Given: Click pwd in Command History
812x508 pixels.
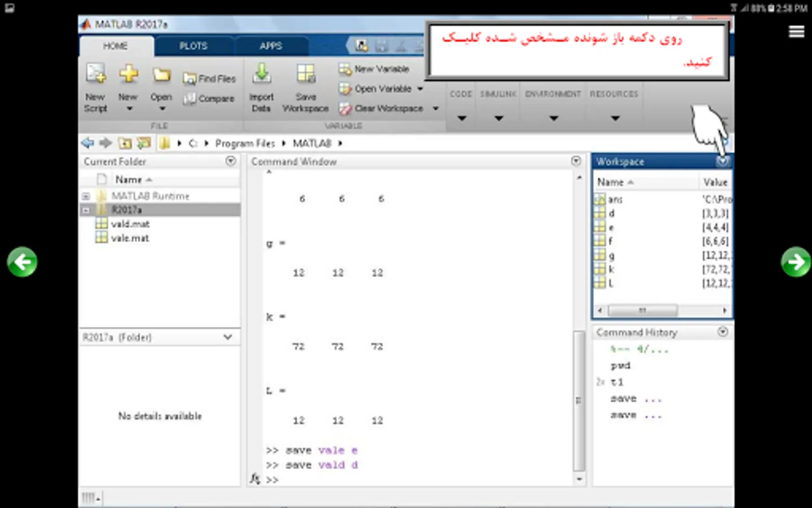Looking at the screenshot, I should pyautogui.click(x=620, y=365).
